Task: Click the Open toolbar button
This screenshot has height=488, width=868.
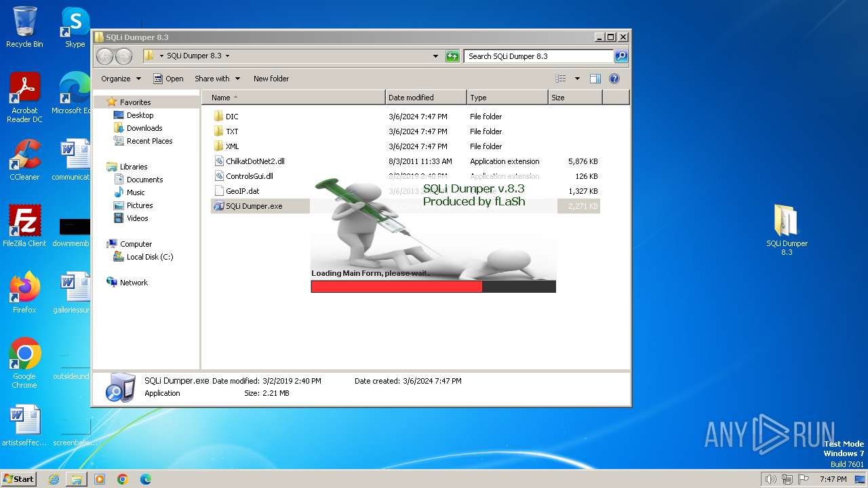Action: (x=168, y=79)
